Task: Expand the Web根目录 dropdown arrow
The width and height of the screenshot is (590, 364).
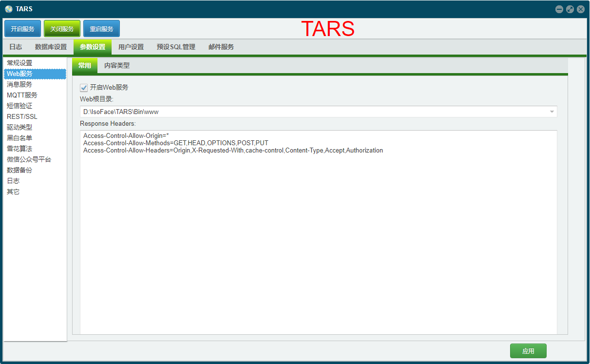Action: (x=552, y=112)
